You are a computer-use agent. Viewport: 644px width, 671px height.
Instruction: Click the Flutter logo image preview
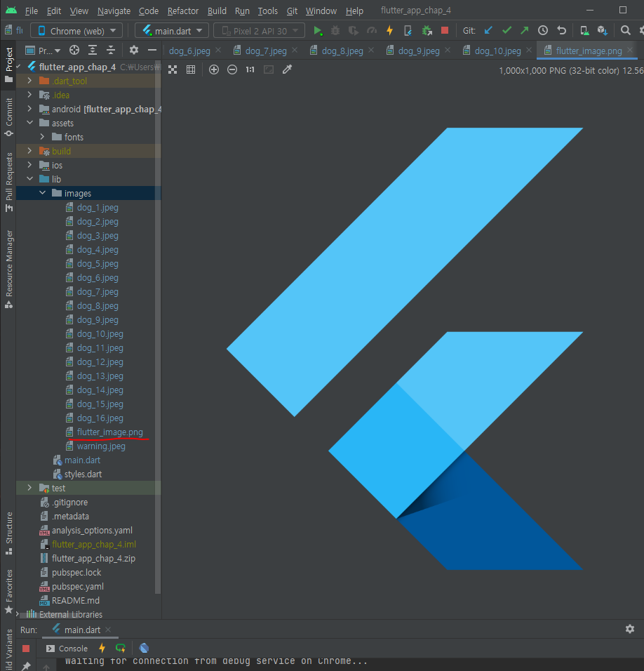[x=405, y=348]
